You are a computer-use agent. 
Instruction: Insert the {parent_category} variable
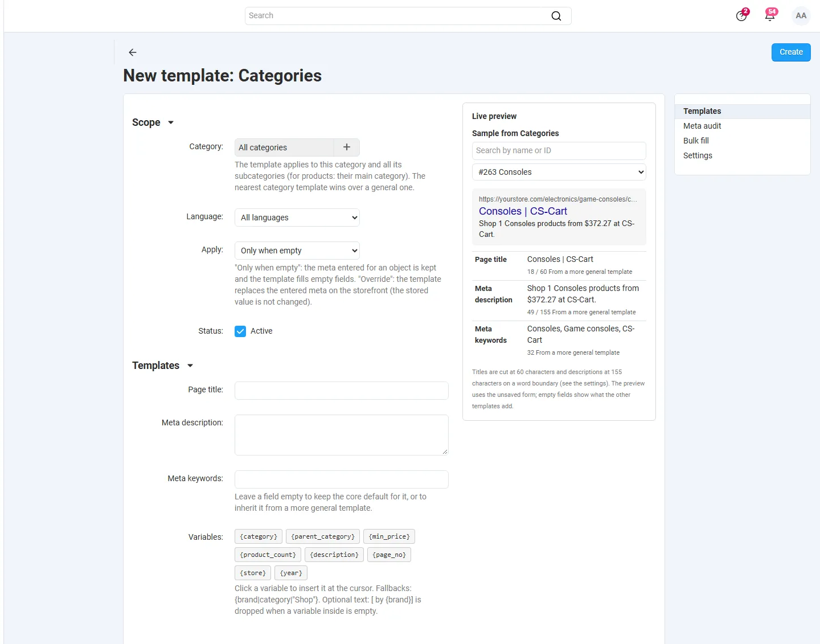(323, 536)
